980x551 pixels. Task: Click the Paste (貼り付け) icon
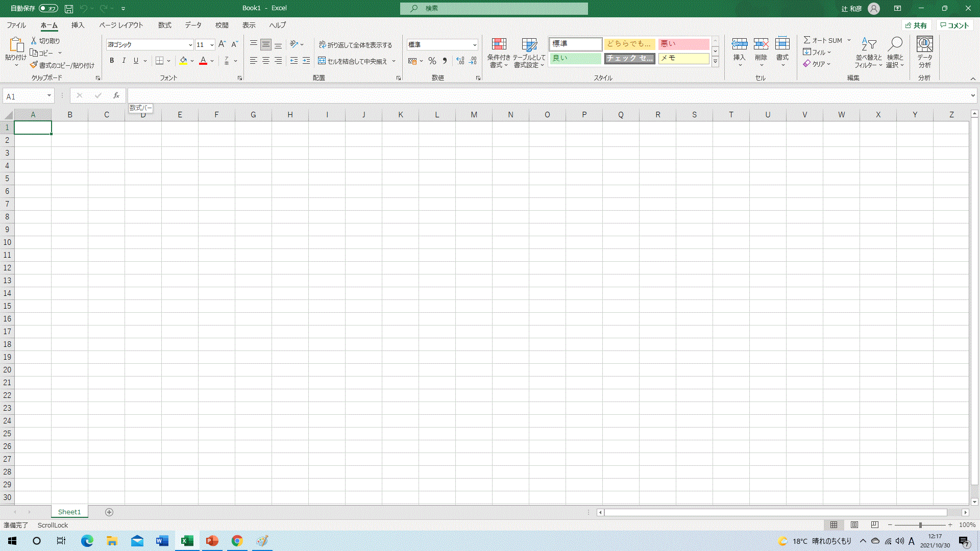[x=16, y=45]
